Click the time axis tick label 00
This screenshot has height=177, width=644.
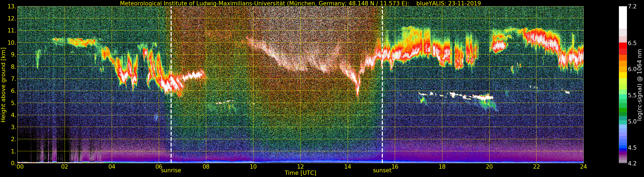[20, 167]
